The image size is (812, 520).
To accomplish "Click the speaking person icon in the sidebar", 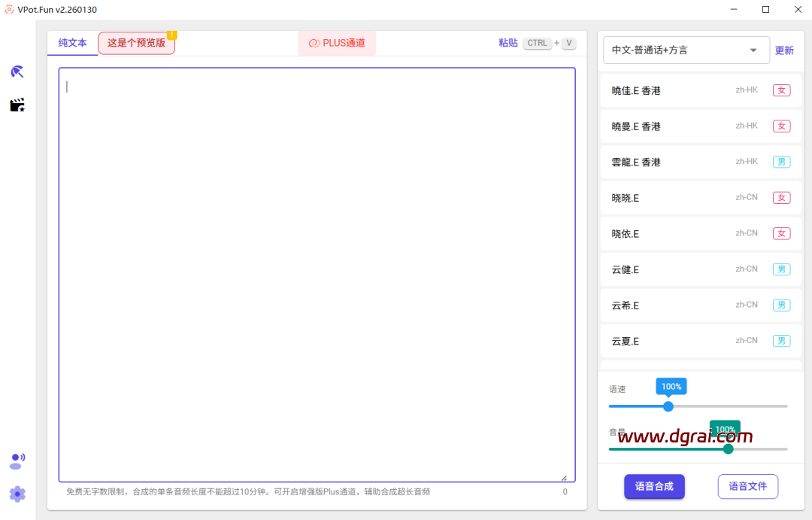I will coord(17,461).
